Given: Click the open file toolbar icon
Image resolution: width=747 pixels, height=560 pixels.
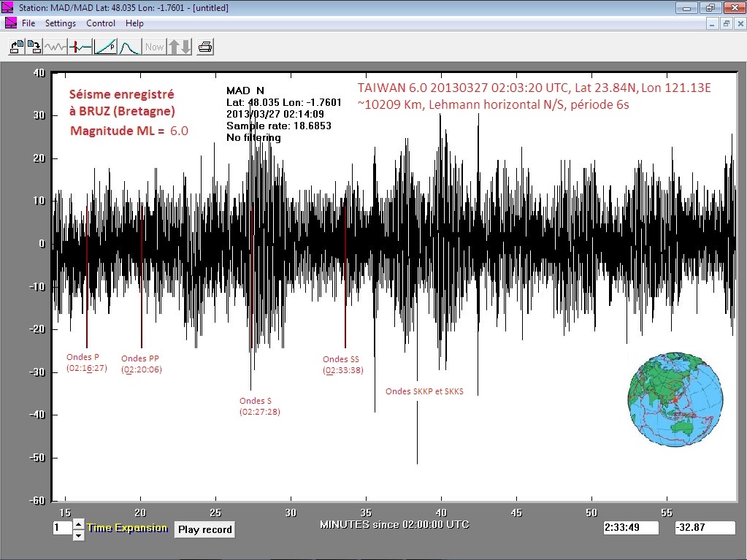Looking at the screenshot, I should click(16, 47).
